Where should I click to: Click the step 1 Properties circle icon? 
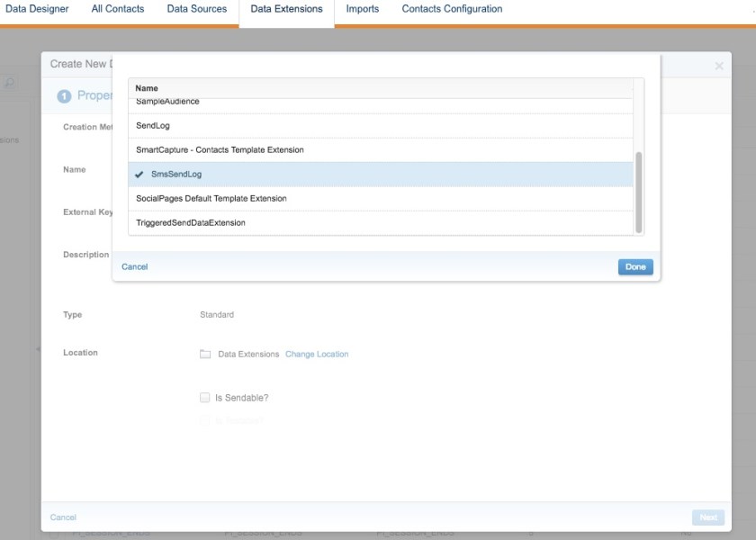(64, 96)
